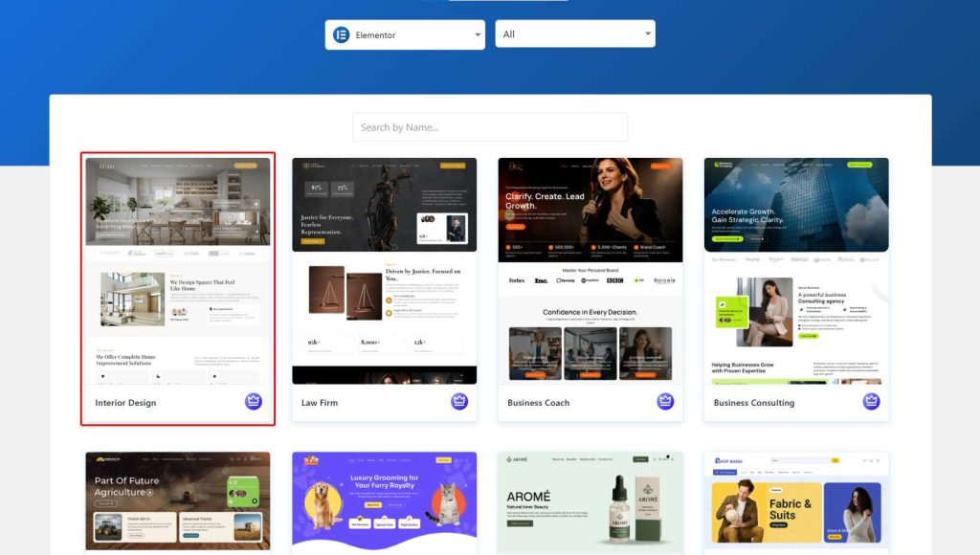This screenshot has width=980, height=555.
Task: Click premium crown icon on Law Firm
Action: coord(459,402)
